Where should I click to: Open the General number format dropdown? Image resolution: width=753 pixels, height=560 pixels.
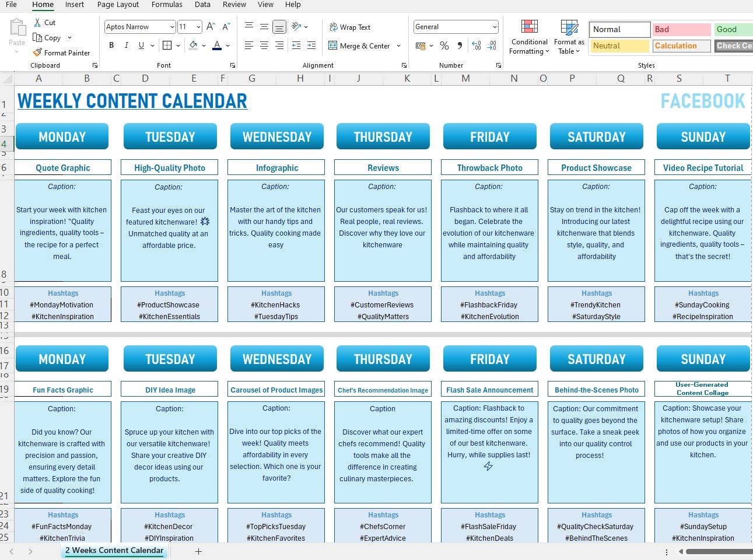point(495,27)
